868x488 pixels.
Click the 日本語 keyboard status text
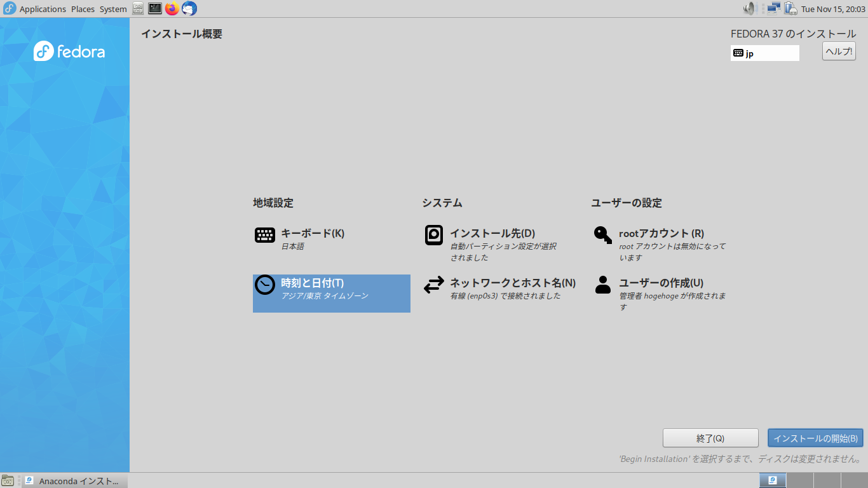[x=292, y=247]
